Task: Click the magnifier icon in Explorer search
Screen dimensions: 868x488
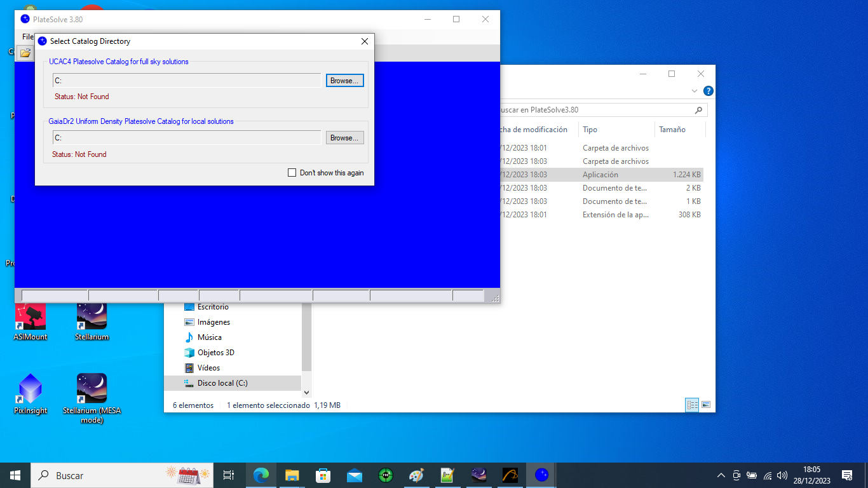Action: 699,110
